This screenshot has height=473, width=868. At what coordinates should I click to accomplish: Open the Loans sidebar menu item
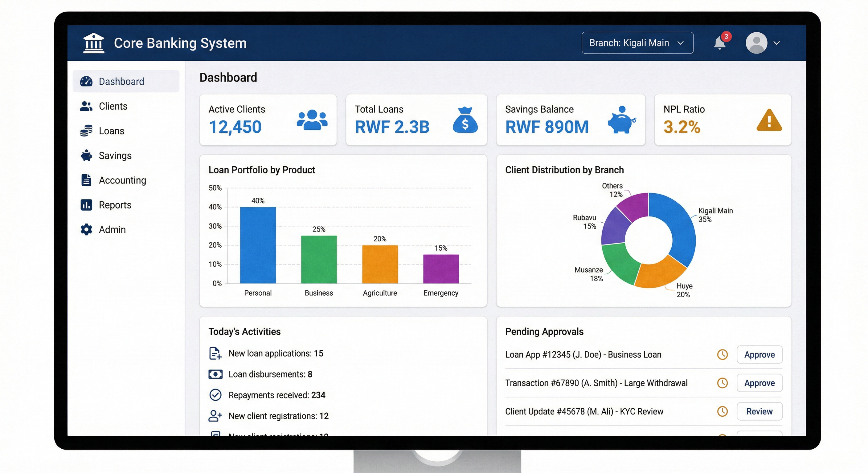coord(111,131)
